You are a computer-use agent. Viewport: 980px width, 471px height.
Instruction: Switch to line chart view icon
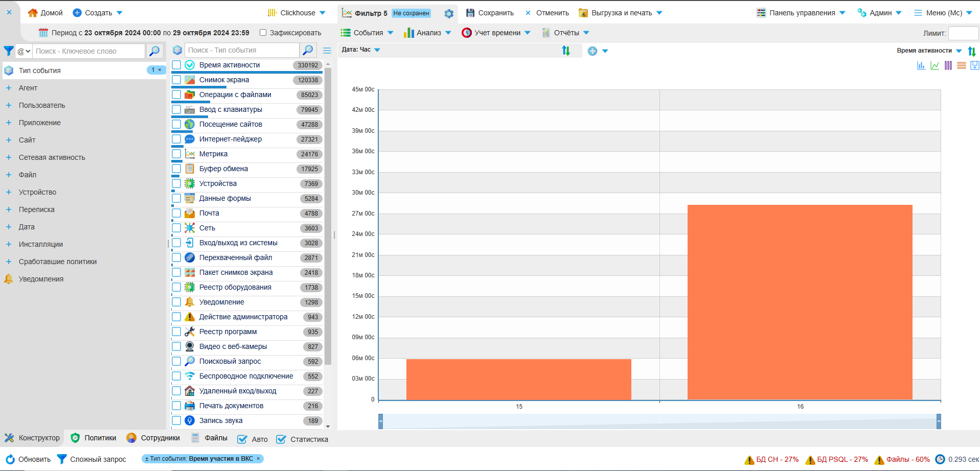tap(935, 65)
